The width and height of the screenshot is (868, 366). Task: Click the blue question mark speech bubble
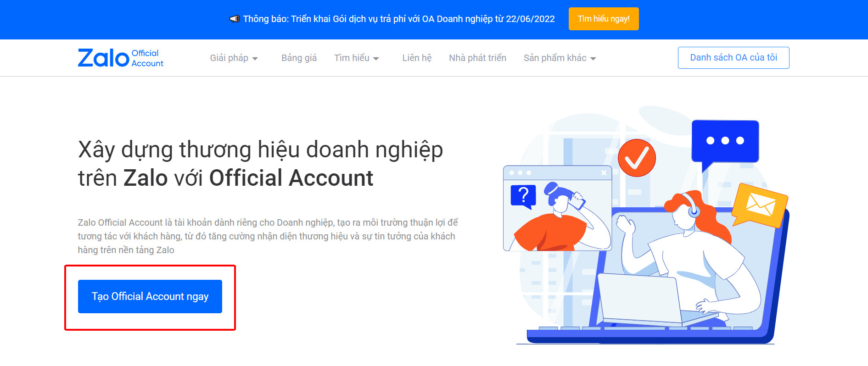[x=523, y=196]
